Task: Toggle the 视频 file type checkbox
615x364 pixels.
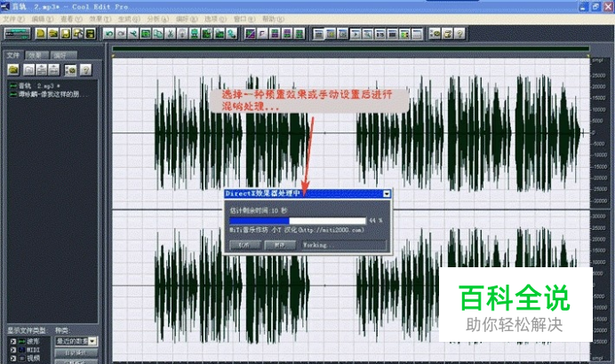Action: pos(13,358)
